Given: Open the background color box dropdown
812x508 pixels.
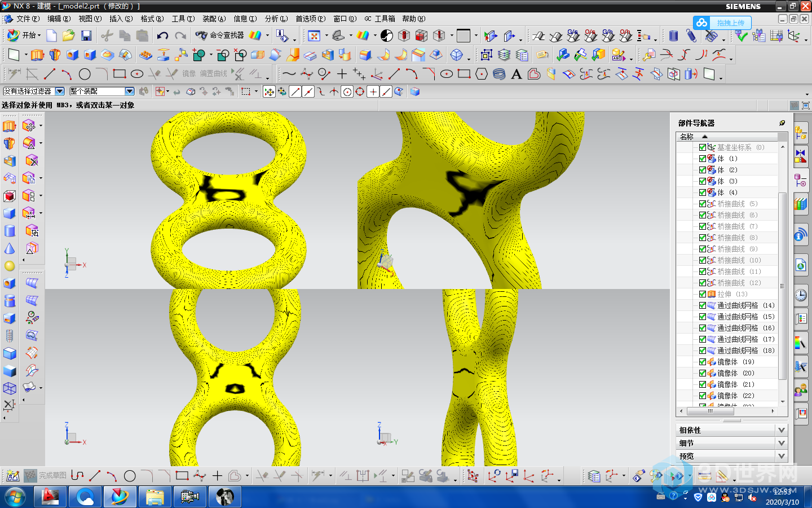Looking at the screenshot, I should (476, 36).
